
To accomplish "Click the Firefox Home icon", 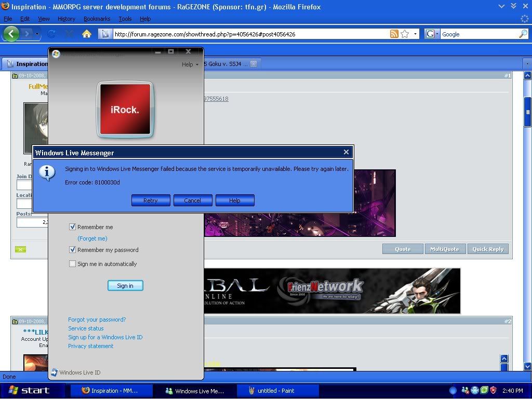I will (87, 34).
